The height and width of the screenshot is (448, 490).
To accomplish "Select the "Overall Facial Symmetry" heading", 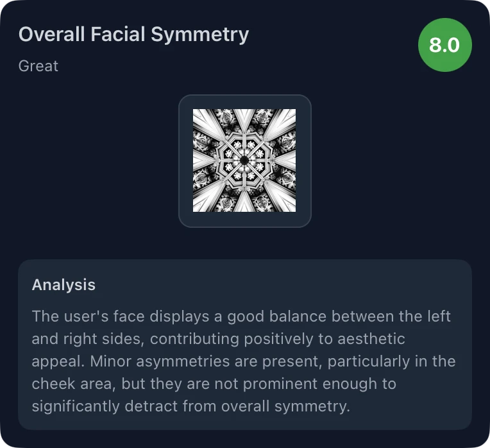I will point(133,34).
